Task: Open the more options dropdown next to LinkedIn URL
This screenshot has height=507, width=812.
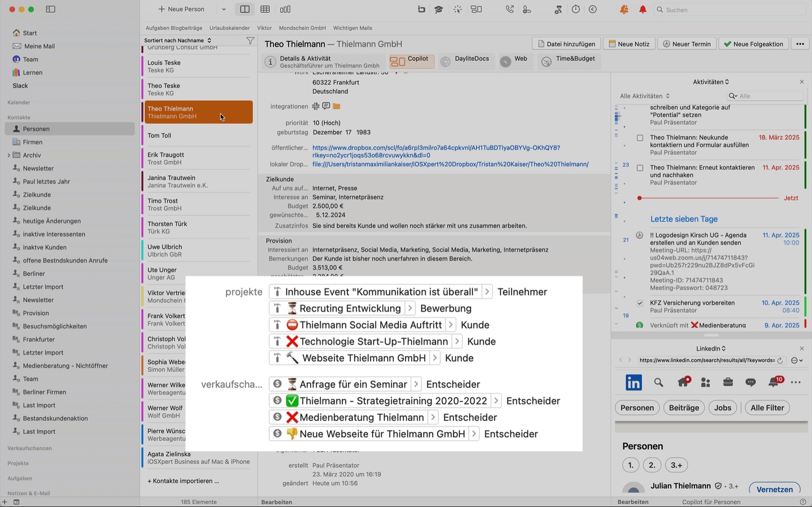Action: (797, 361)
